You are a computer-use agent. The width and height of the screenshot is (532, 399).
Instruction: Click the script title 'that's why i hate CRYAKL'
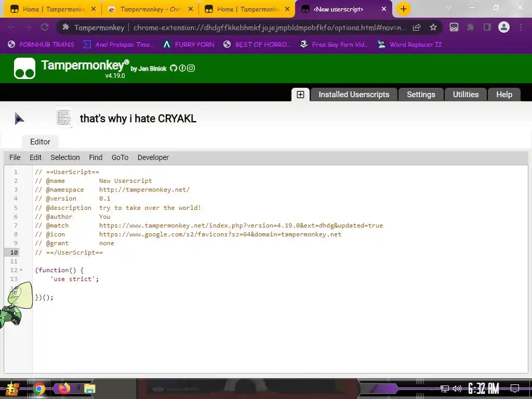(x=138, y=118)
